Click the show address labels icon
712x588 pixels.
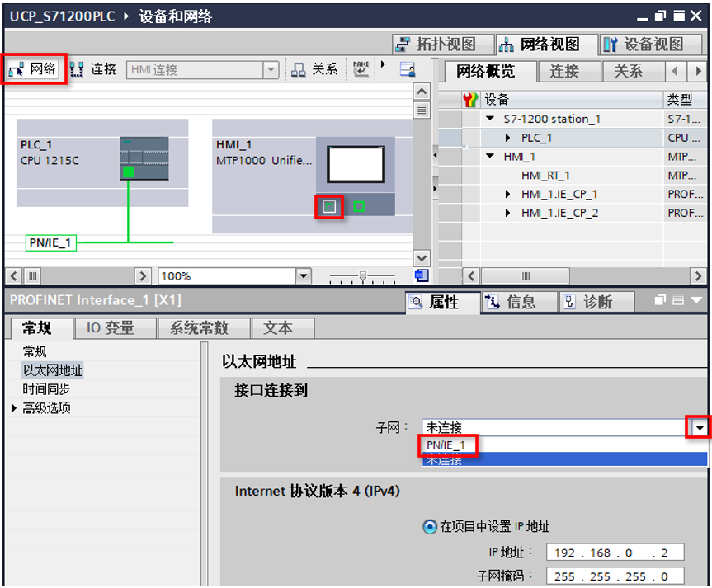coord(361,70)
